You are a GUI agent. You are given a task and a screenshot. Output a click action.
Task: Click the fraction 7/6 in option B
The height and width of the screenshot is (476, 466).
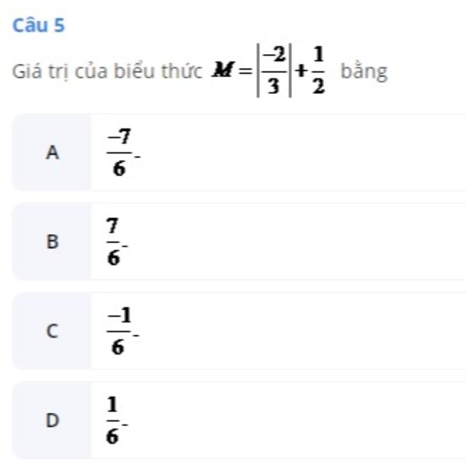point(113,241)
